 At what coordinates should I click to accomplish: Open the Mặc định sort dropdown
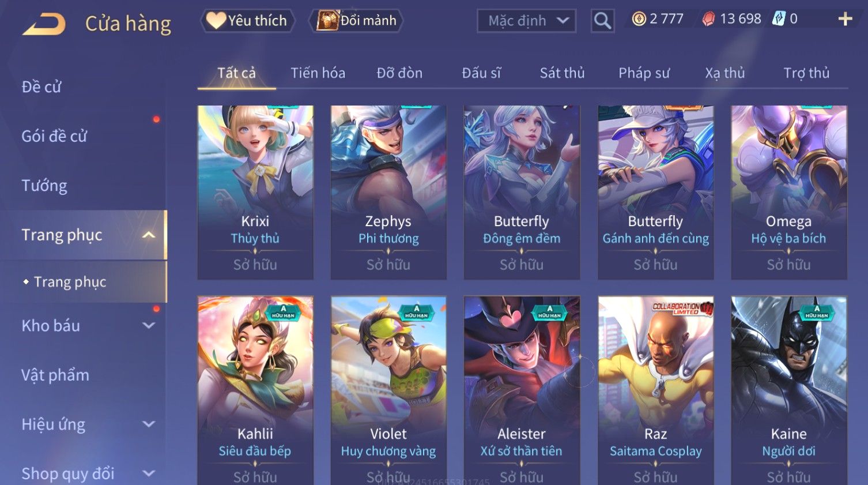pos(527,21)
